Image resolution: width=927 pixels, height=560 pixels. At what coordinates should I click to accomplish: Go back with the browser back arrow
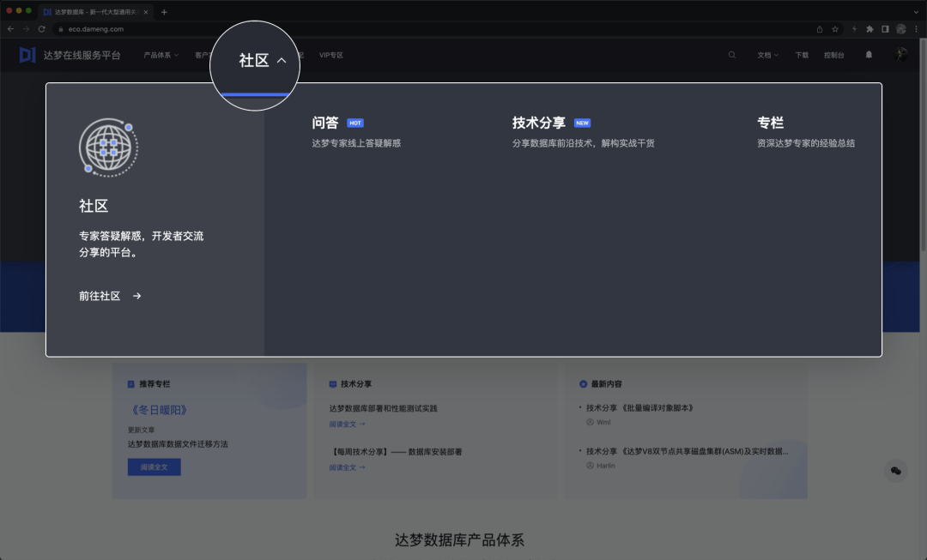point(10,29)
